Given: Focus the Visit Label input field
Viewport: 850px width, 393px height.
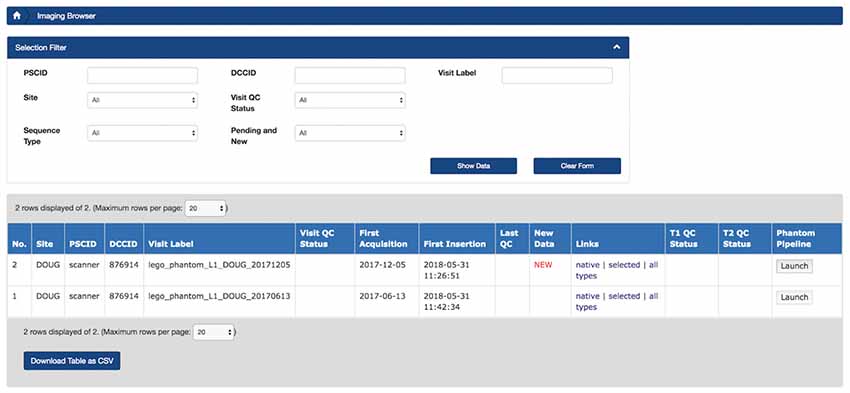Looking at the screenshot, I should click(557, 75).
